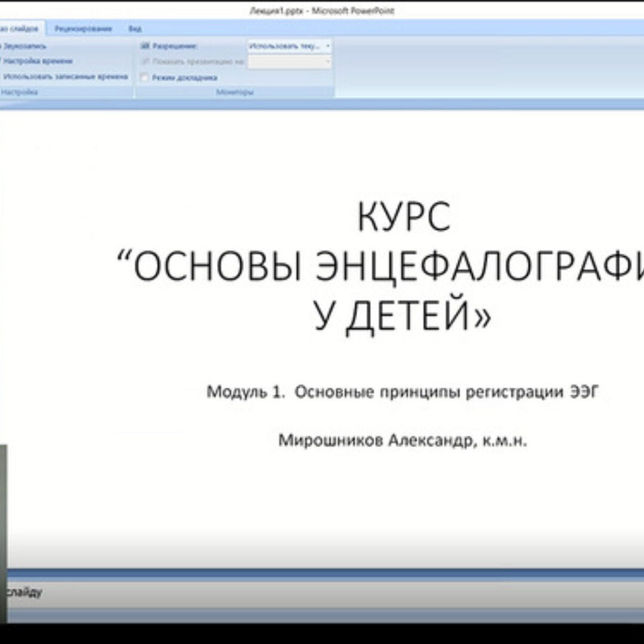Click the Настройка group label
Screen dimensions: 644x644
[19, 92]
